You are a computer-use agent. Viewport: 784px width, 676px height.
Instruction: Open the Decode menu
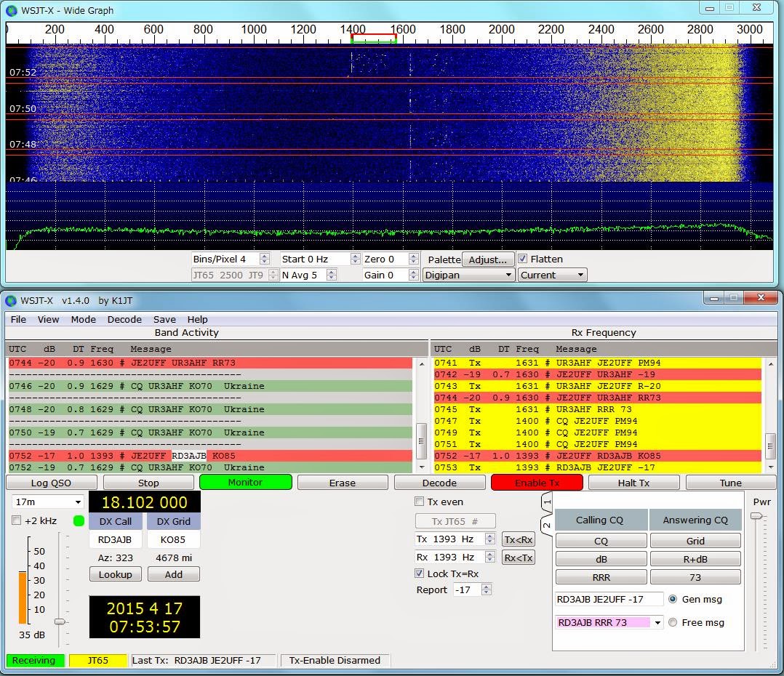coord(124,319)
